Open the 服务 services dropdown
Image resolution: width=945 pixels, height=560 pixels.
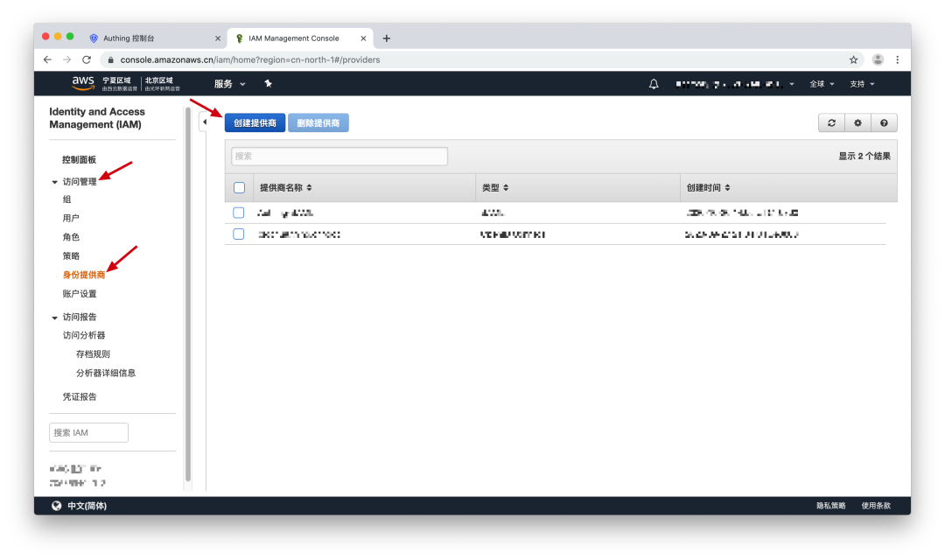tap(229, 84)
